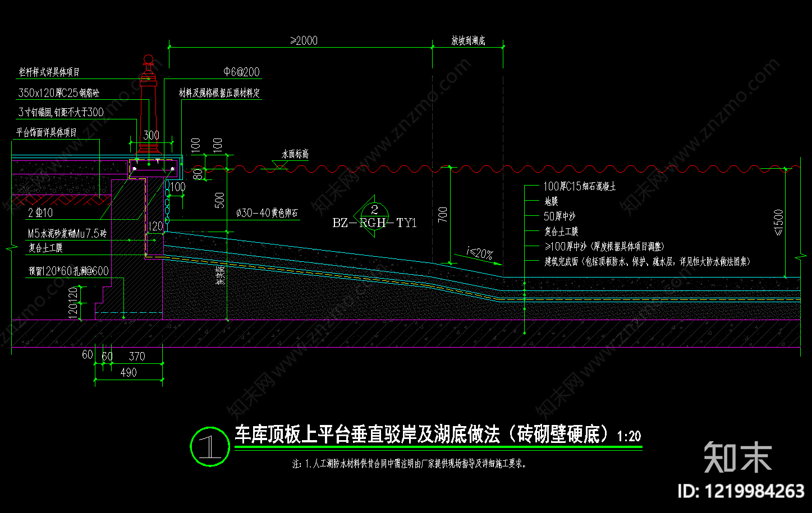Select the blue pebble chain symbol

[x=167, y=198]
